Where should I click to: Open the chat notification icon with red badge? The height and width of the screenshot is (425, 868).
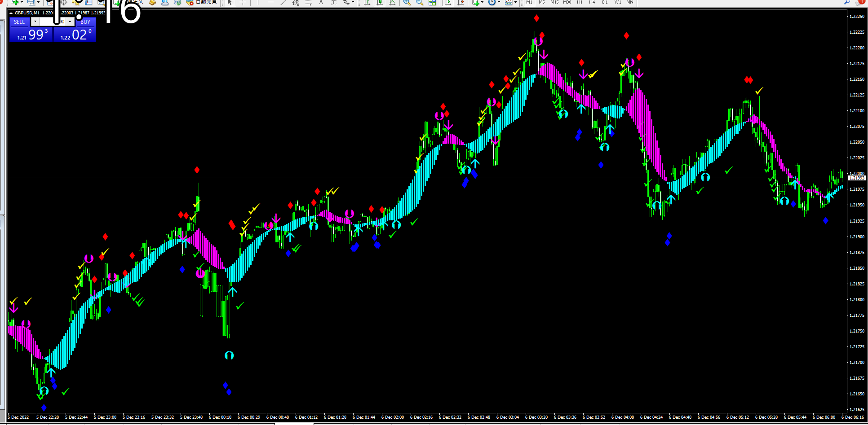(x=861, y=2)
